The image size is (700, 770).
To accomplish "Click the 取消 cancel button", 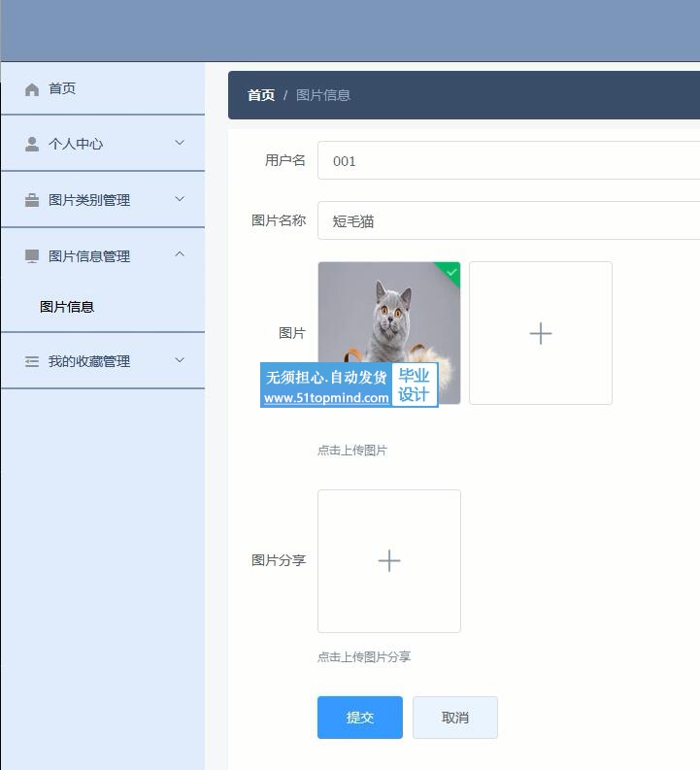I will pyautogui.click(x=455, y=718).
